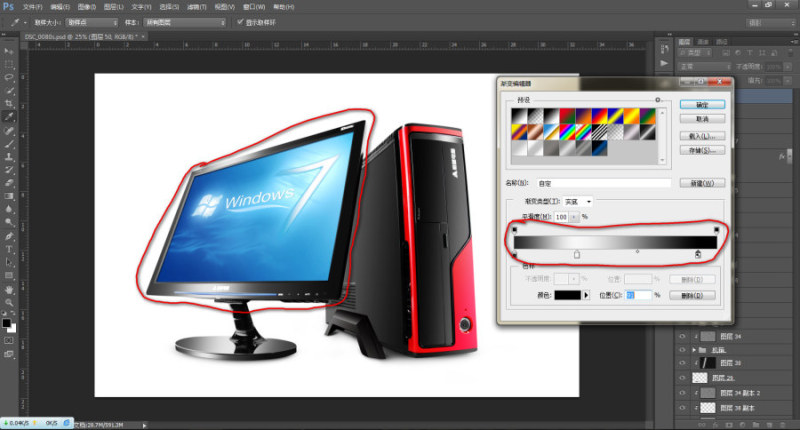
Task: Click the black 颜色 swatch for the stop
Action: point(567,295)
